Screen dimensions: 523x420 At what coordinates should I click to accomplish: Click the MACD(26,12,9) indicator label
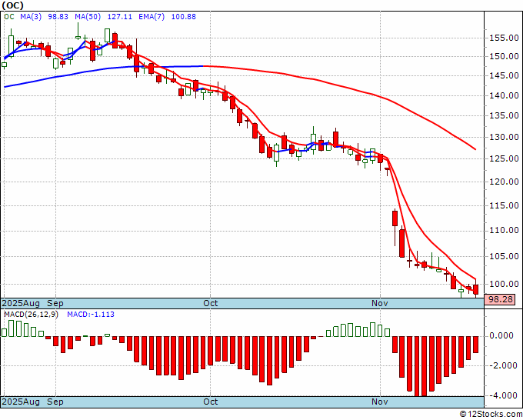pyautogui.click(x=31, y=315)
